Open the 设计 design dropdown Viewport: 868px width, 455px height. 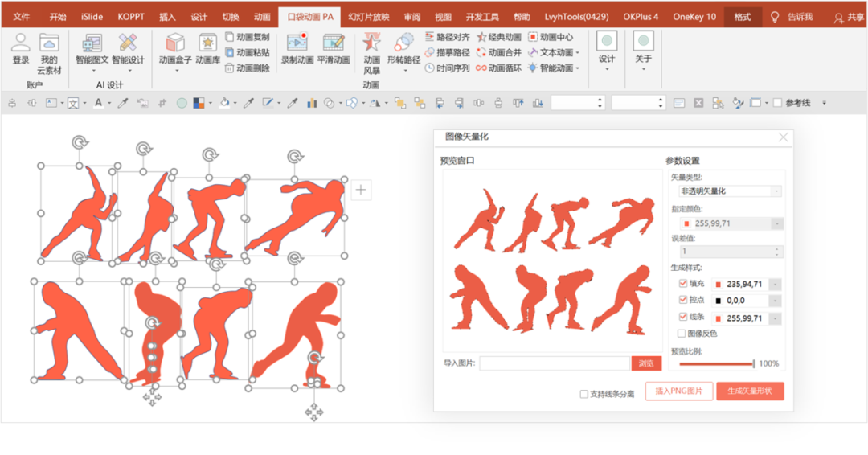[607, 51]
